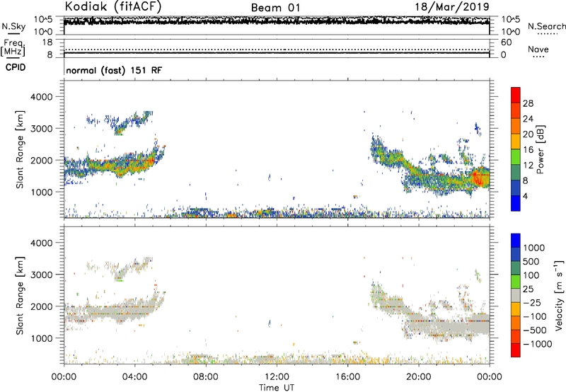Click the "Velocity [m s⁻¹]" color bar title

[559, 295]
